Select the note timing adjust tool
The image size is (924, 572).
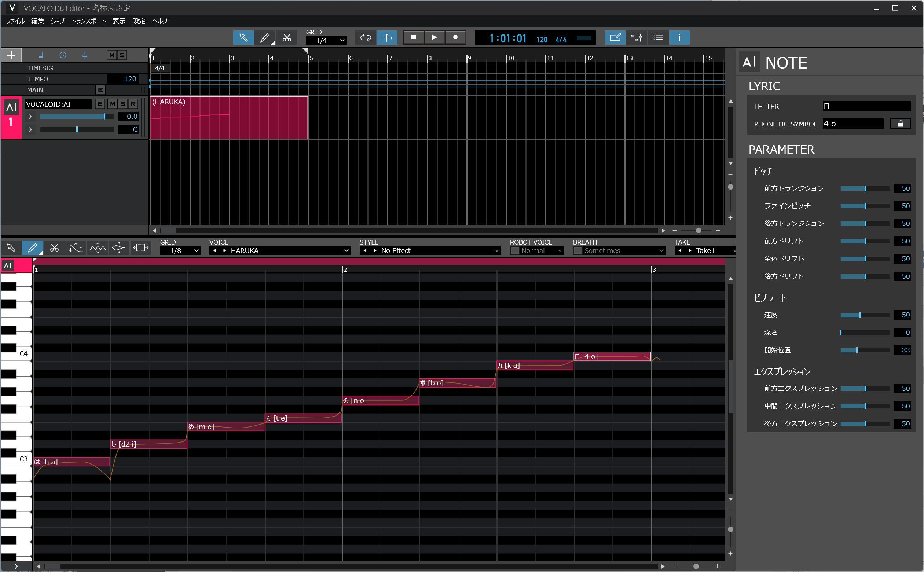(141, 248)
